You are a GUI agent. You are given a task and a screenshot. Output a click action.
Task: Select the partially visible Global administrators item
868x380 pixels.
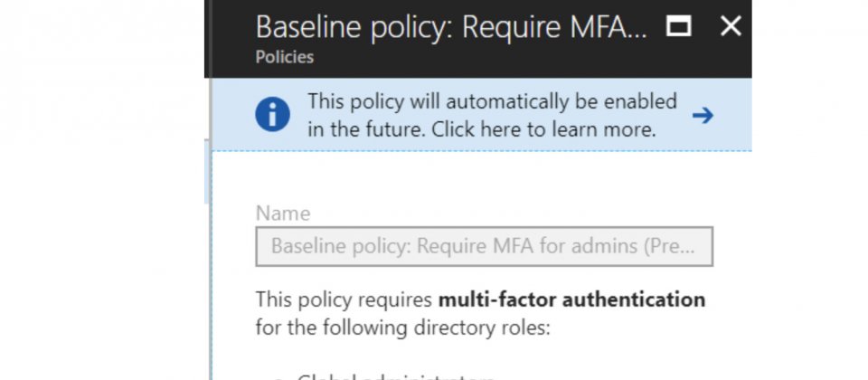click(395, 376)
